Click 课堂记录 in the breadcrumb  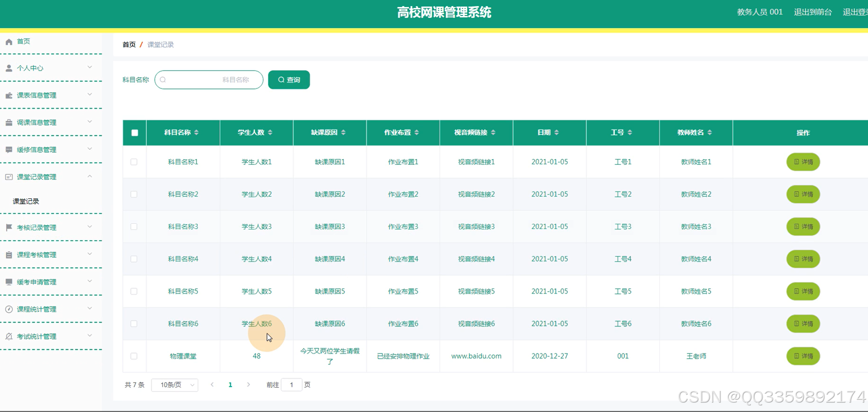161,44
